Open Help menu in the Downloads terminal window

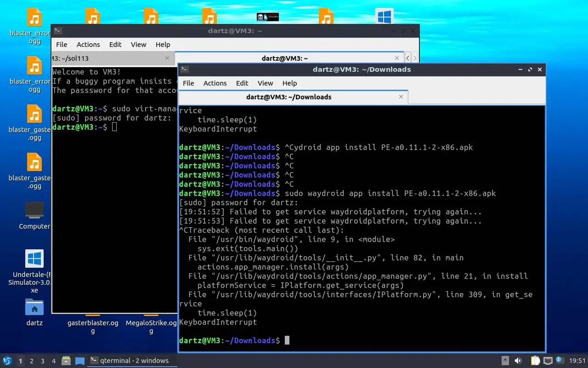[x=289, y=83]
